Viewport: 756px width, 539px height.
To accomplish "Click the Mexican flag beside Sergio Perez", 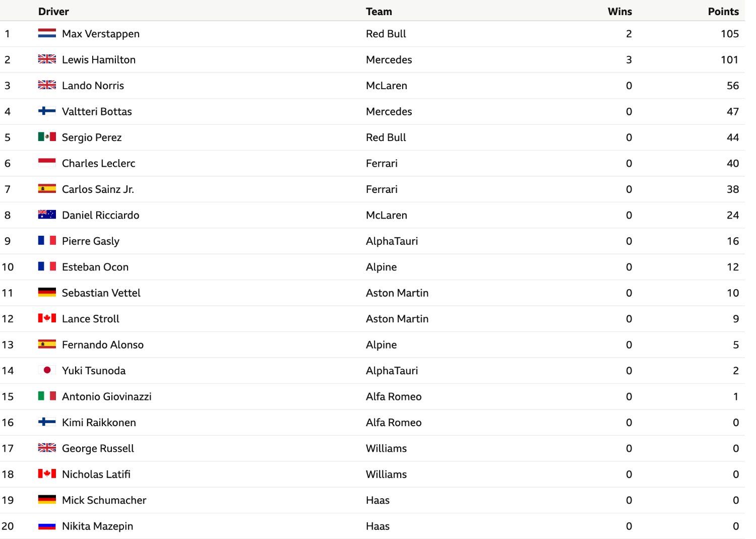I will 47,137.
